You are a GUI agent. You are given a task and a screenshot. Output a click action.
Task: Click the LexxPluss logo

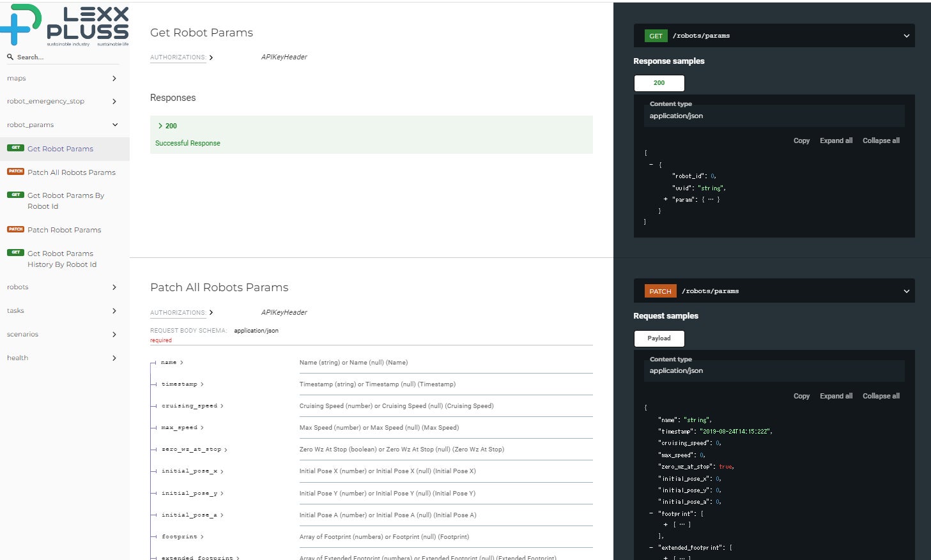coord(65,25)
